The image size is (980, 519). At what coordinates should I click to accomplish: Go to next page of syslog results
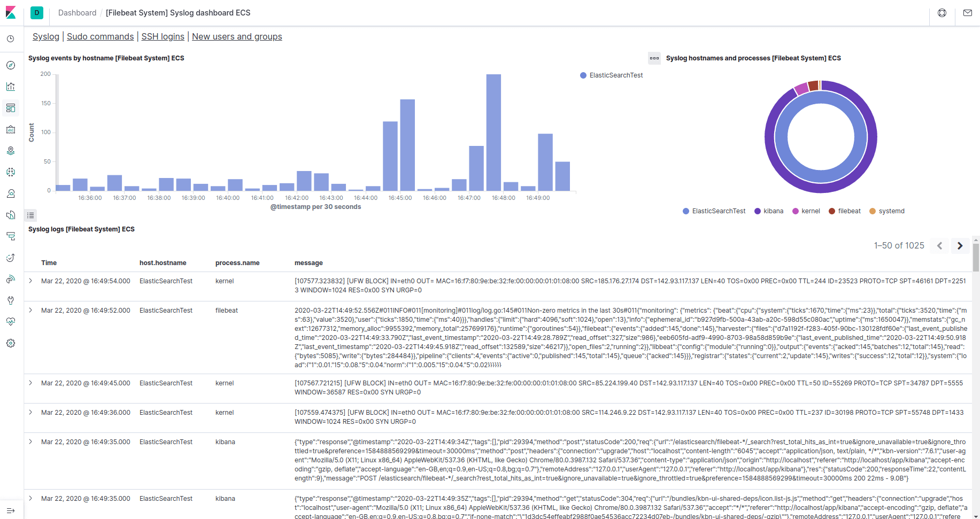[960, 246]
